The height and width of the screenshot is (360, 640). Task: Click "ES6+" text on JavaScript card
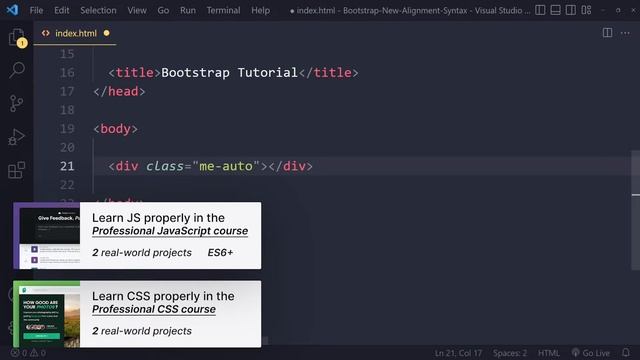click(220, 253)
